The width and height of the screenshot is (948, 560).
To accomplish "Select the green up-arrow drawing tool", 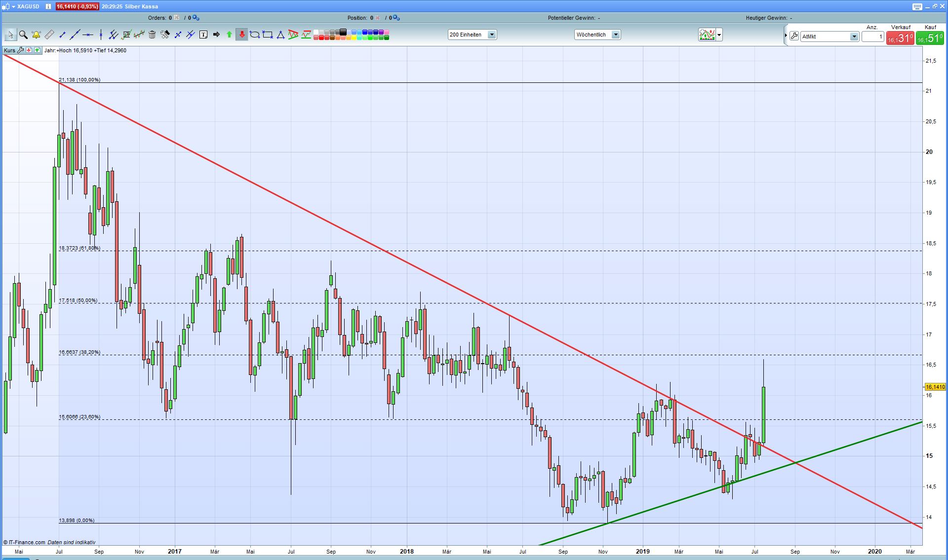I will 229,35.
